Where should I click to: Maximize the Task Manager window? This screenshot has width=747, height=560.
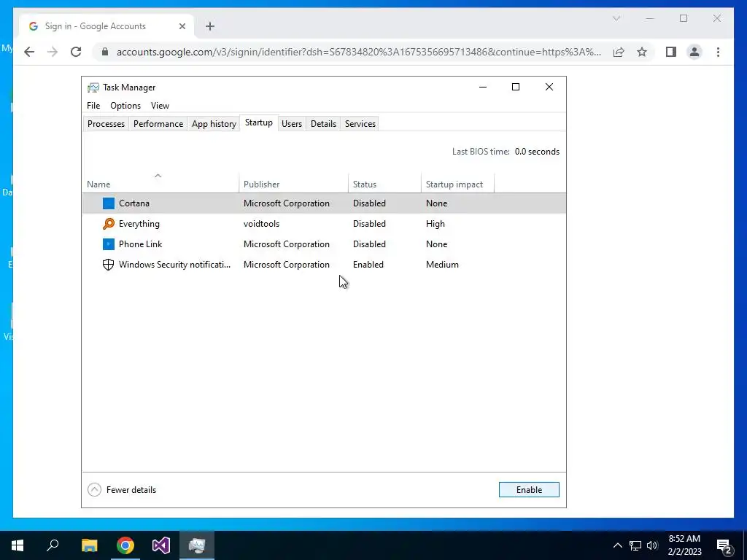[x=516, y=87]
